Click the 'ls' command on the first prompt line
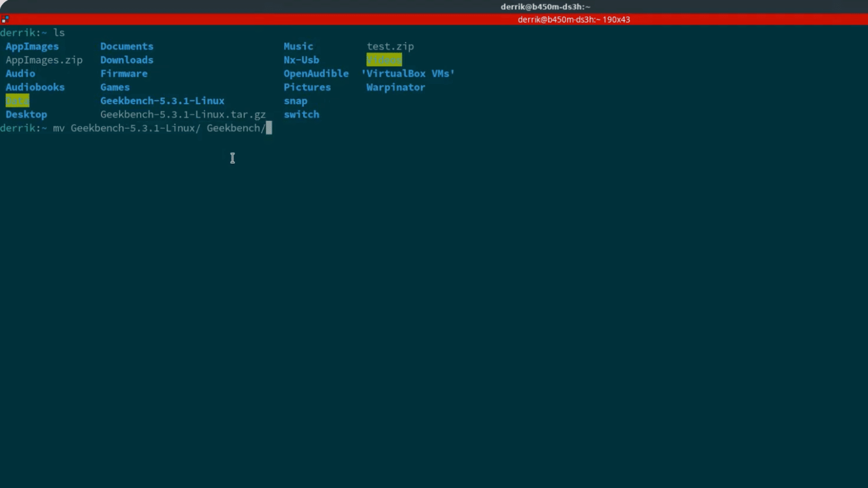 pyautogui.click(x=59, y=33)
